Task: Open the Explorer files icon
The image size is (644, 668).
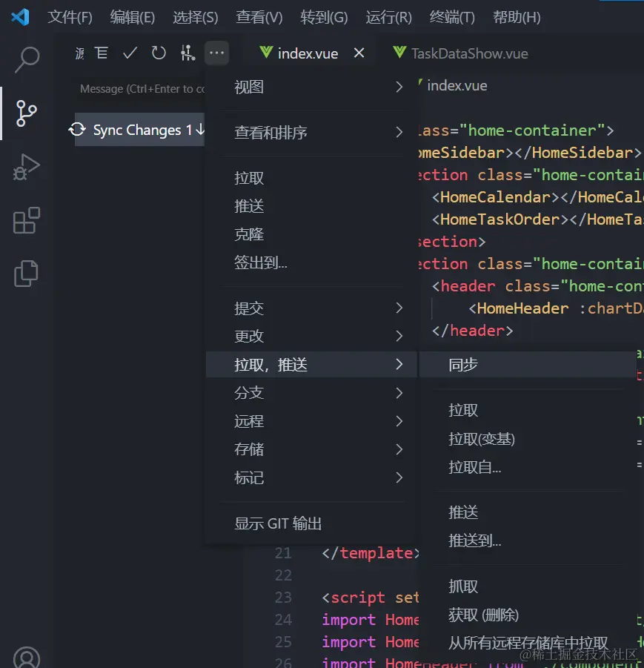Action: (x=27, y=273)
